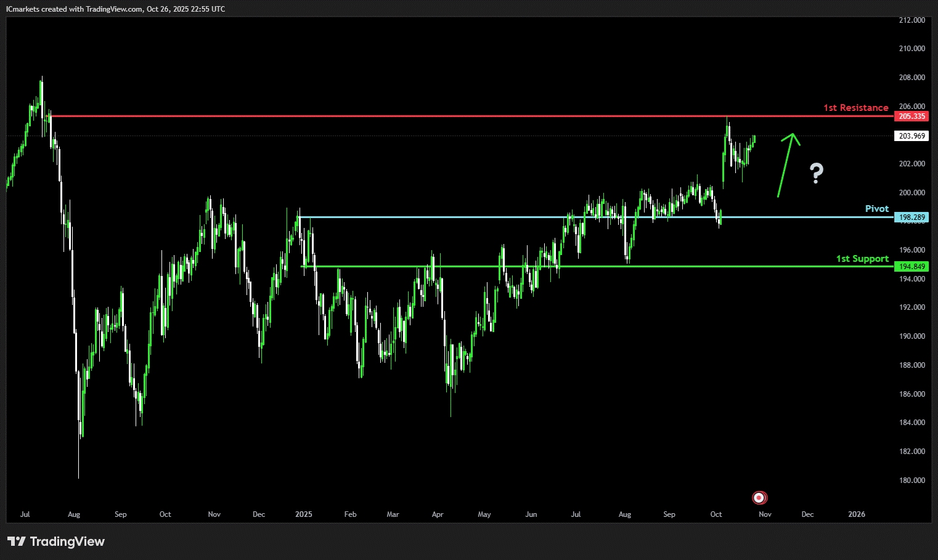Click the blue 198.289 pivot price tag
The height and width of the screenshot is (560, 938).
(x=911, y=217)
